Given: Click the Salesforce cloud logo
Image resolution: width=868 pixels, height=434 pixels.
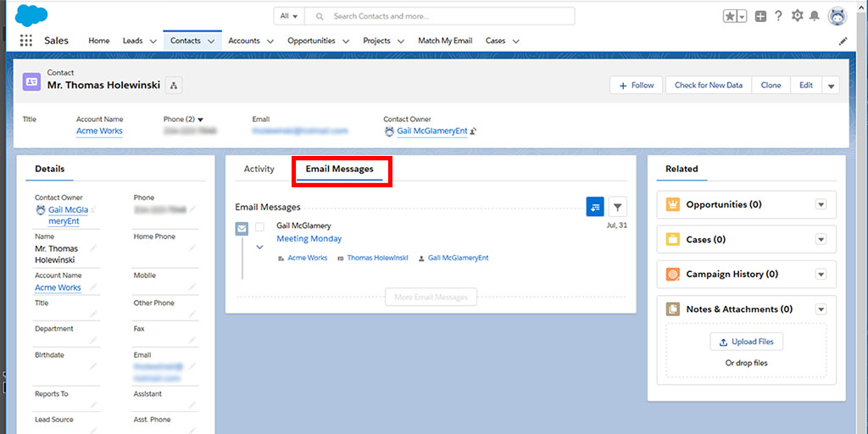Looking at the screenshot, I should click(31, 15).
